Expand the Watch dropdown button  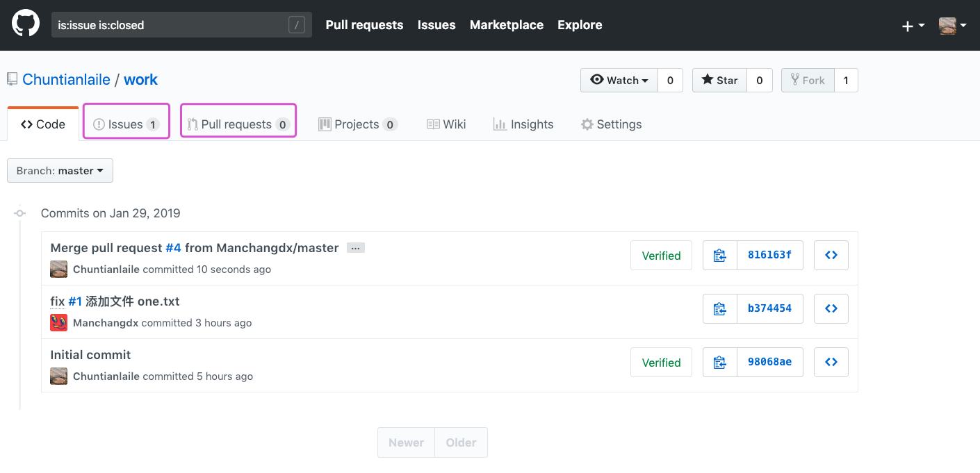click(619, 80)
